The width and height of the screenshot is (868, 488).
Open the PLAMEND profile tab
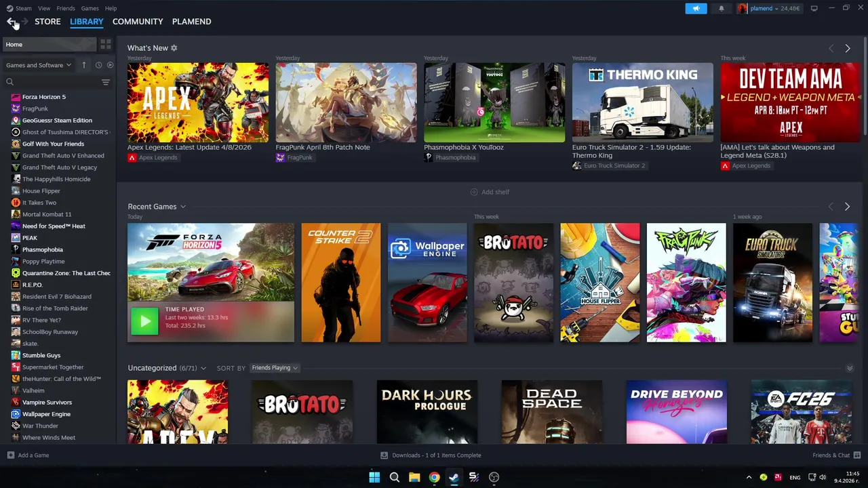[x=191, y=22]
